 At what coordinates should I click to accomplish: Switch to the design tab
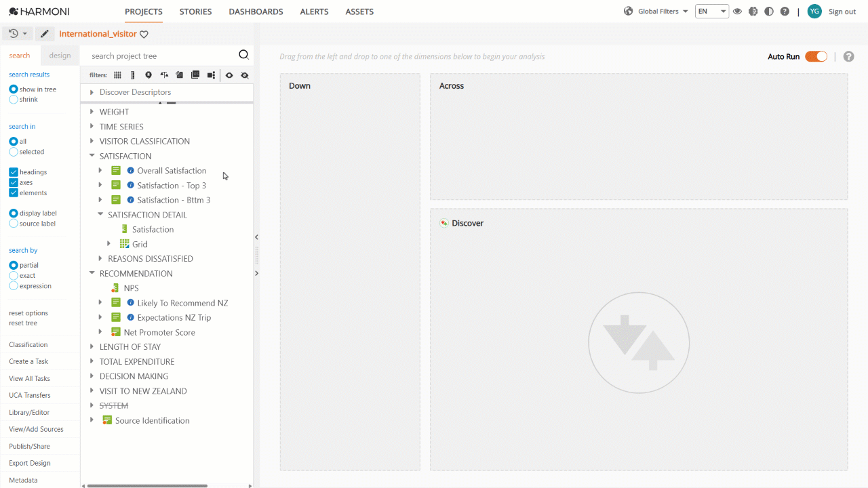pyautogui.click(x=60, y=56)
